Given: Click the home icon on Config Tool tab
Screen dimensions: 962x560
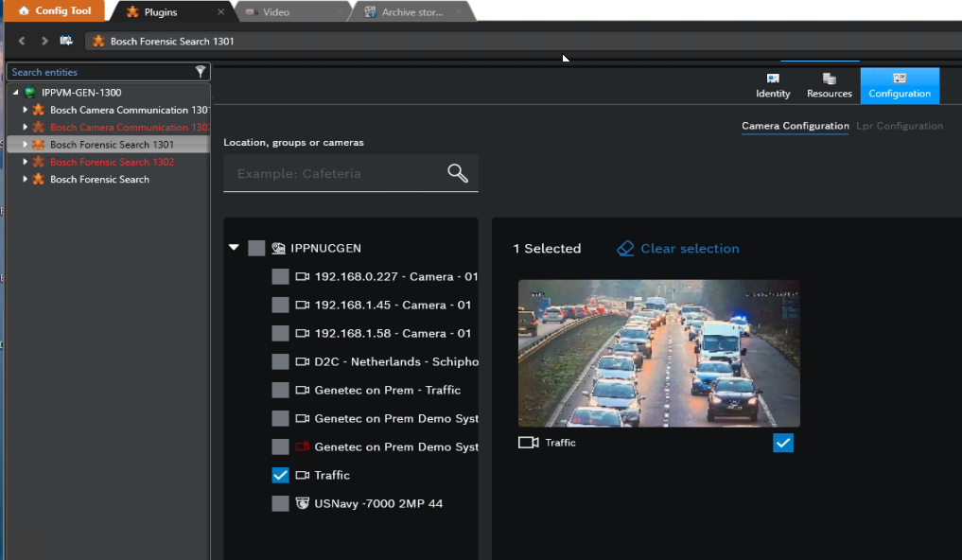Looking at the screenshot, I should point(24,11).
